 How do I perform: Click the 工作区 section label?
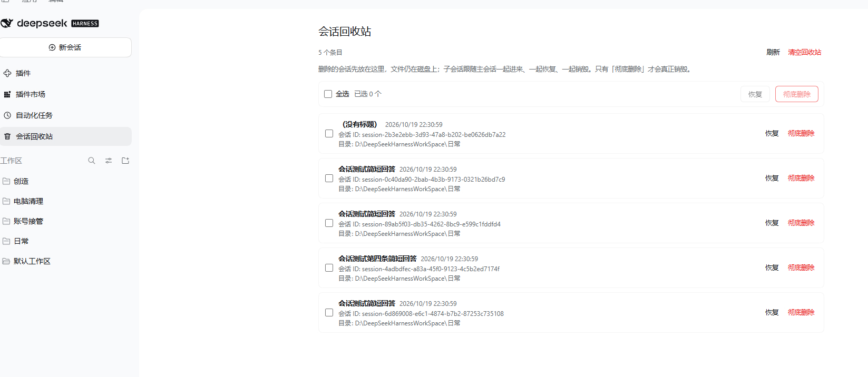coord(11,161)
